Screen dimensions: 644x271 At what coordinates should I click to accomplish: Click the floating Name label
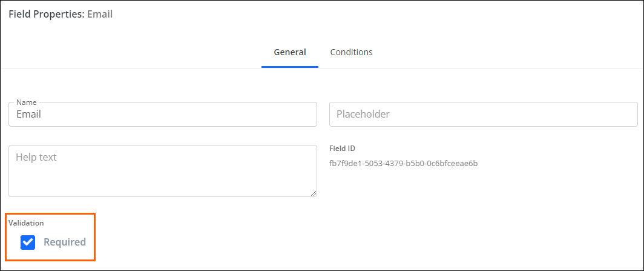[26, 102]
